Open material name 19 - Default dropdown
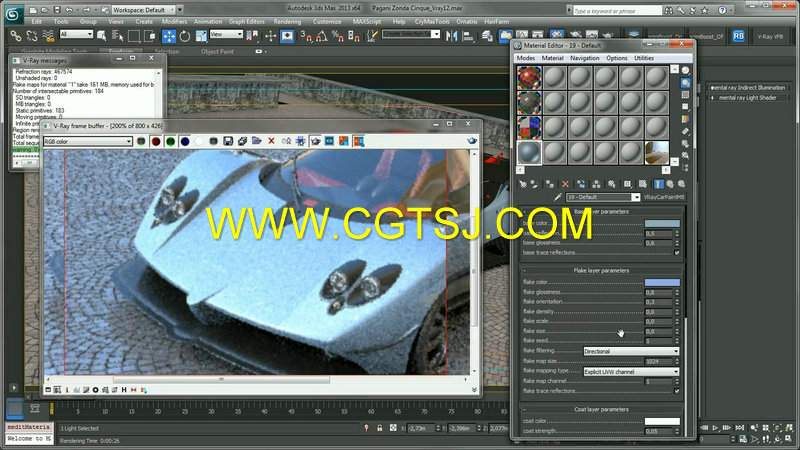 point(603,197)
